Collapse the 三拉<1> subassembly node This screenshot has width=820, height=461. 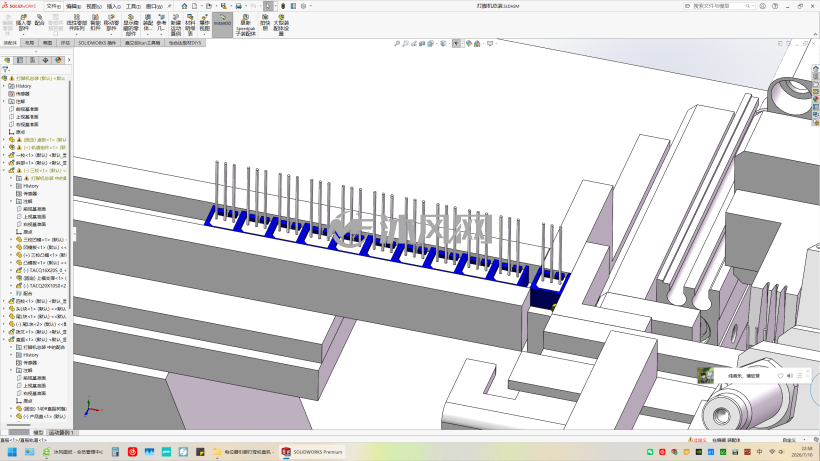[x=4, y=170]
